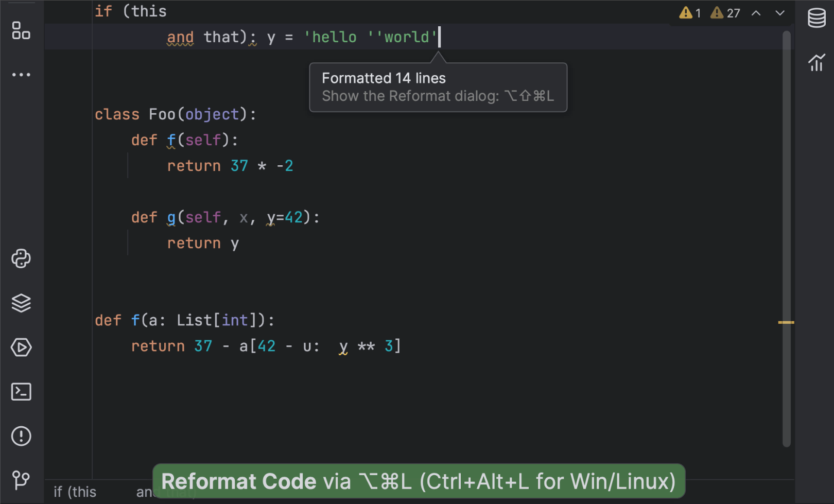Viewport: 834px width, 504px height.
Task: Click the More tool windows ellipsis
Action: 21,75
